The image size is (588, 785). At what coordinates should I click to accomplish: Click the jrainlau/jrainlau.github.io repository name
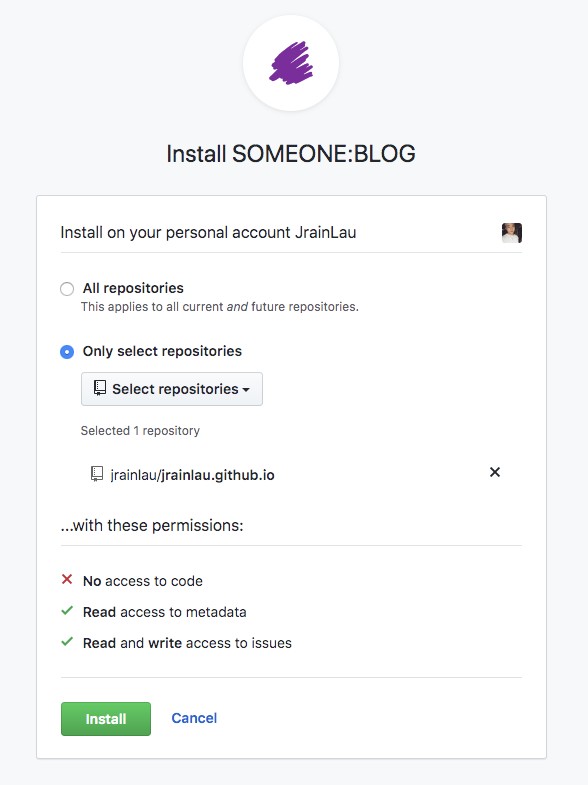tap(193, 475)
